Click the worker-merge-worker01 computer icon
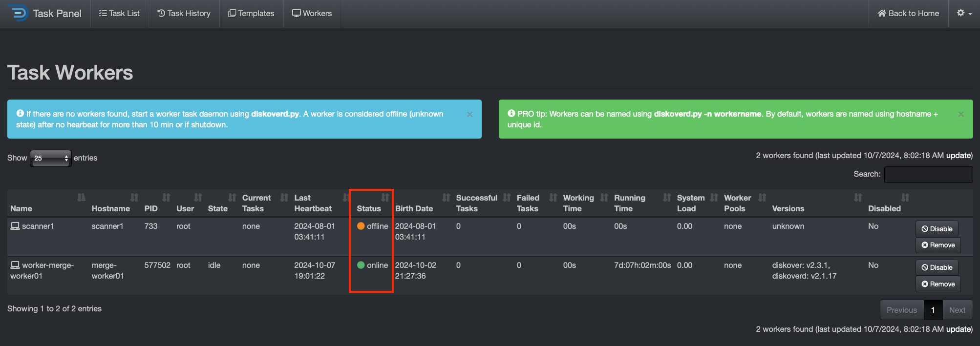Viewport: 980px width, 346px height. (x=15, y=265)
